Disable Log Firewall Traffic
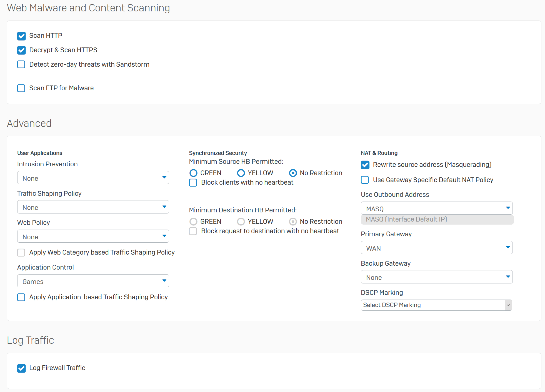 pos(21,368)
